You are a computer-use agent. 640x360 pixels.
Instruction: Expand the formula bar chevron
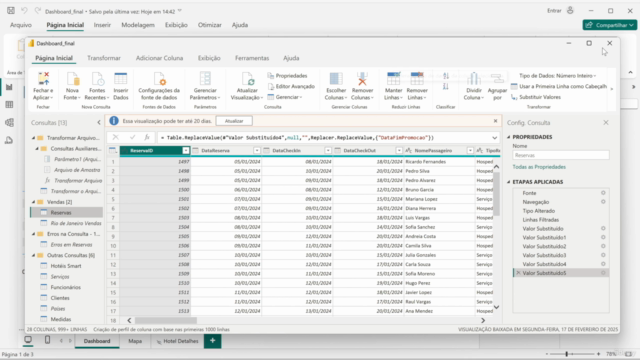[x=494, y=138]
